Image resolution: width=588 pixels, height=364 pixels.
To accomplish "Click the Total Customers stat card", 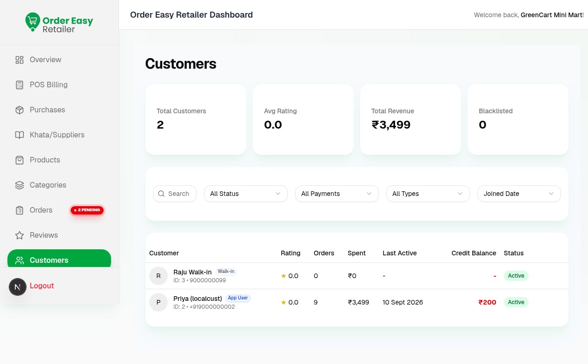I will [196, 119].
